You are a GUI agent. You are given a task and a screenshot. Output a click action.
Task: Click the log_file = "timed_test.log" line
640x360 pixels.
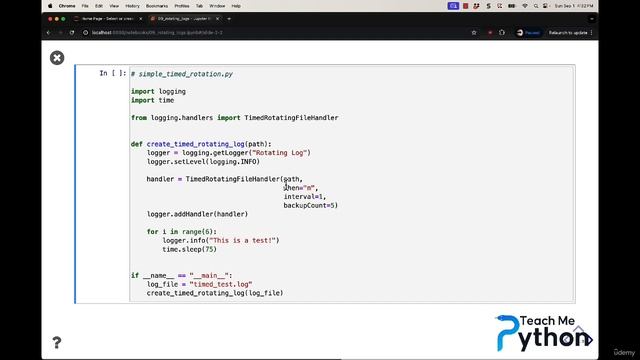click(200, 284)
